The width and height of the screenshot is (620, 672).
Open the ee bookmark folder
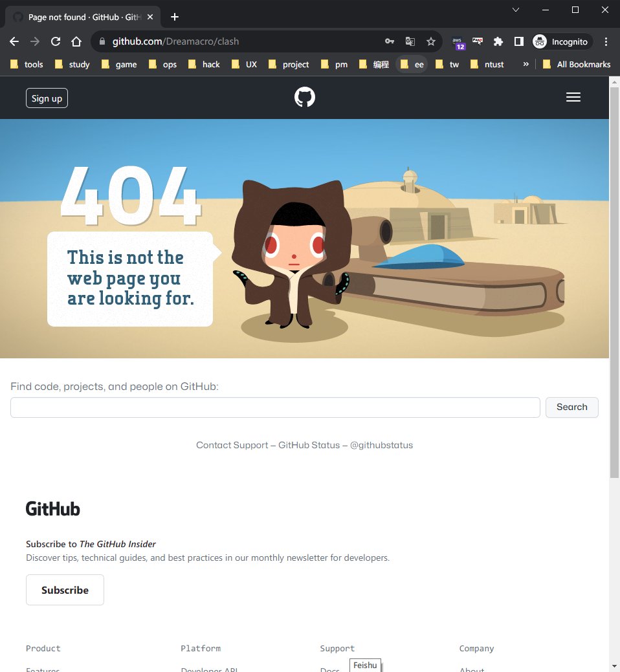click(412, 64)
